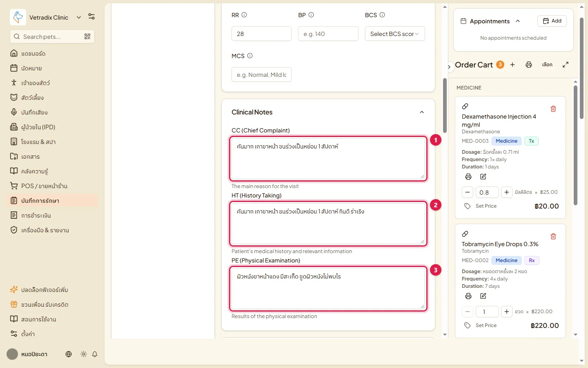Click the MCS input field
The height and width of the screenshot is (368, 588).
[x=261, y=74]
